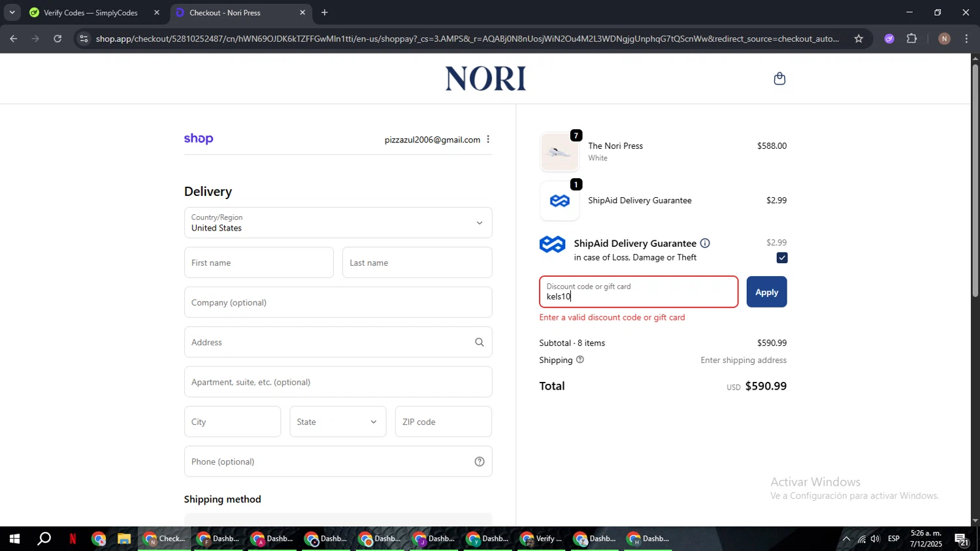Open the notifications center icon
The width and height of the screenshot is (980, 551).
point(962,539)
